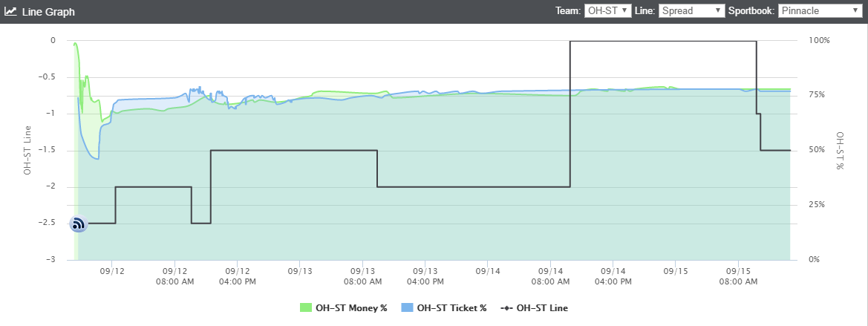868x326 pixels.
Task: Click the black line marker in legend
Action: pos(507,307)
